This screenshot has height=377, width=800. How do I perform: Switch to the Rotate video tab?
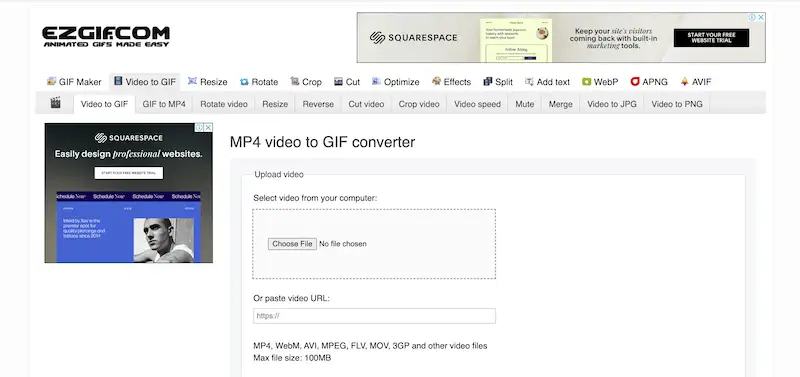(224, 104)
